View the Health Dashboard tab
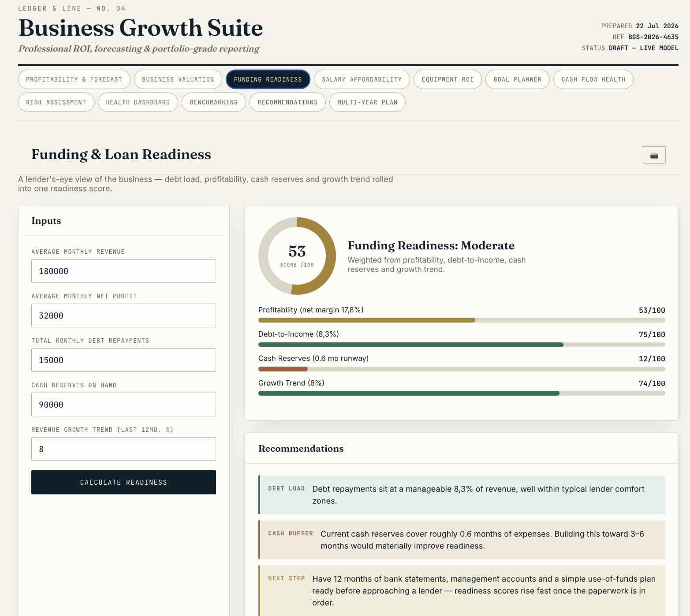Screen dimensions: 690x616 pos(138,102)
